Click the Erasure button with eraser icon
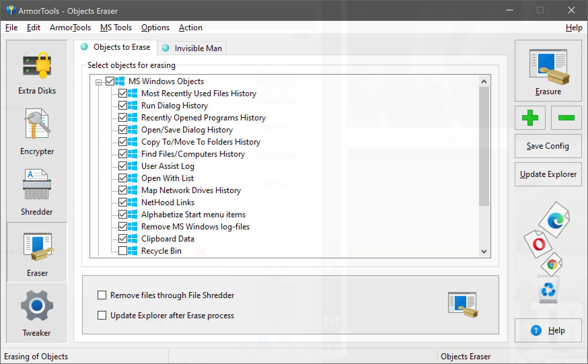Viewport: 588px width, 364px height. (x=548, y=71)
